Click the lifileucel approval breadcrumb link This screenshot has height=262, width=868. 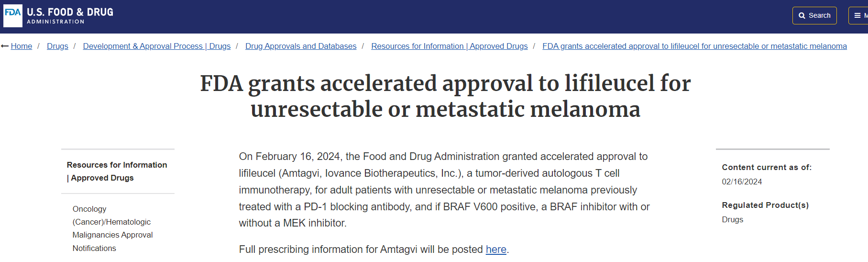click(x=694, y=46)
